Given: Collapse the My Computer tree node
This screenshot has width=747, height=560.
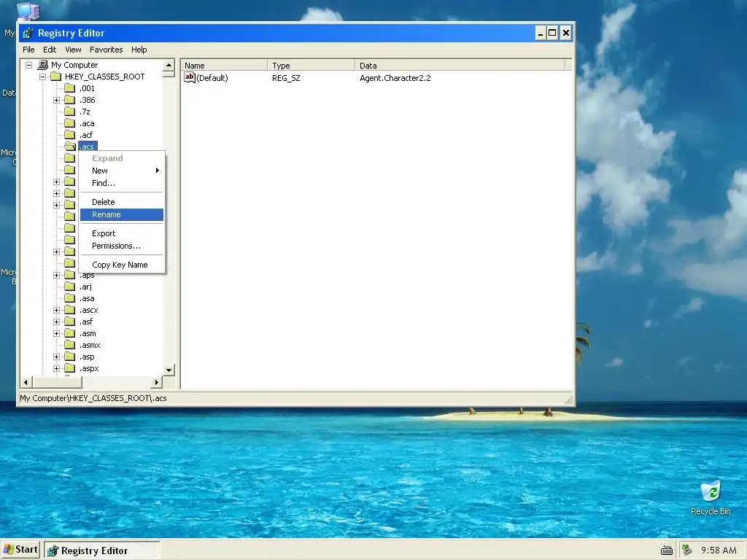Looking at the screenshot, I should point(29,65).
